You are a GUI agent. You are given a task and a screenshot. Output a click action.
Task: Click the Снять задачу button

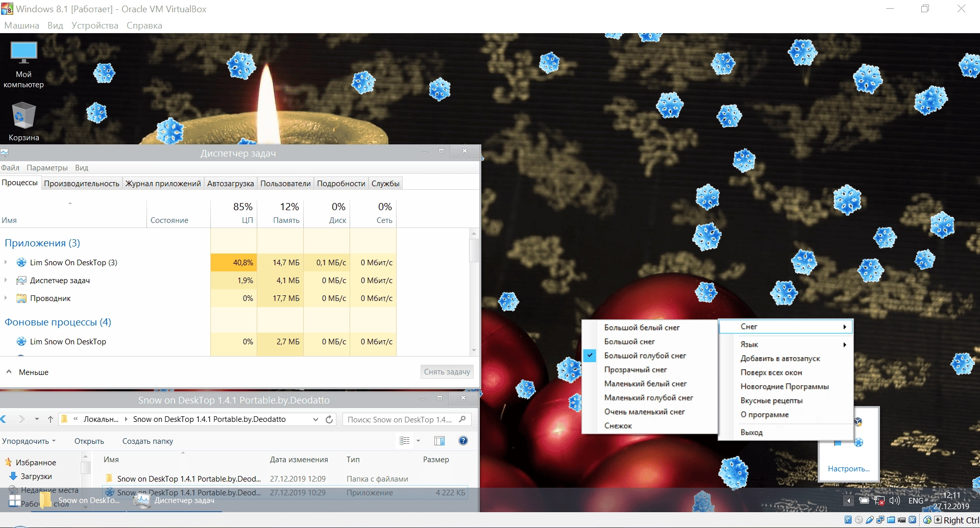tap(447, 372)
